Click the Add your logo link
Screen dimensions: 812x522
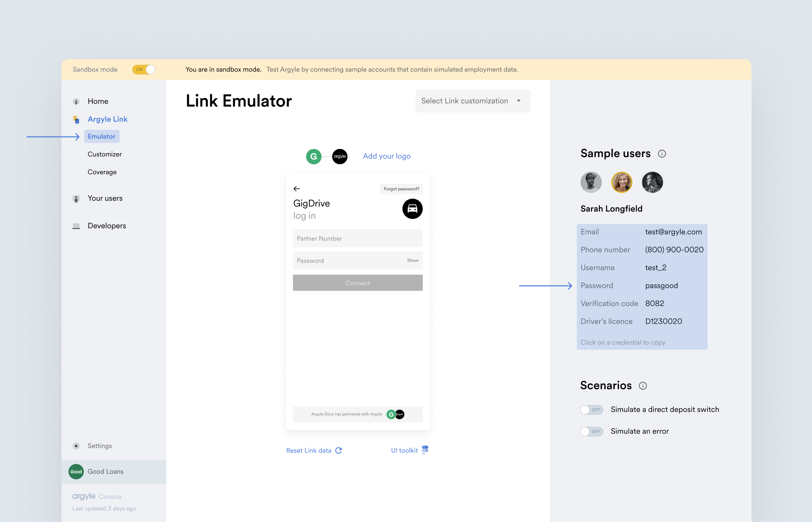386,156
